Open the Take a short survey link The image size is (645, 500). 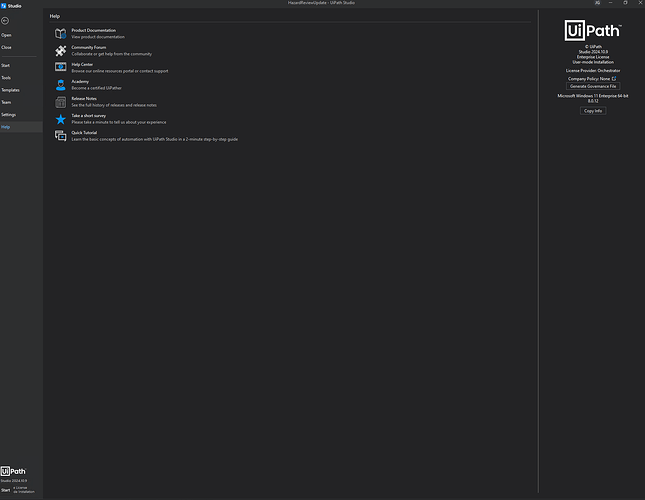(88, 116)
